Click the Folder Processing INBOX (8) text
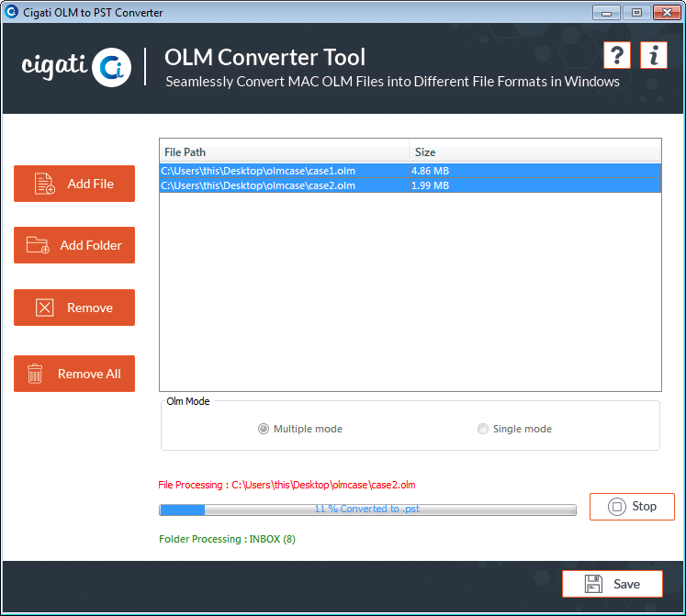Screen dimensions: 686x616 tap(227, 539)
